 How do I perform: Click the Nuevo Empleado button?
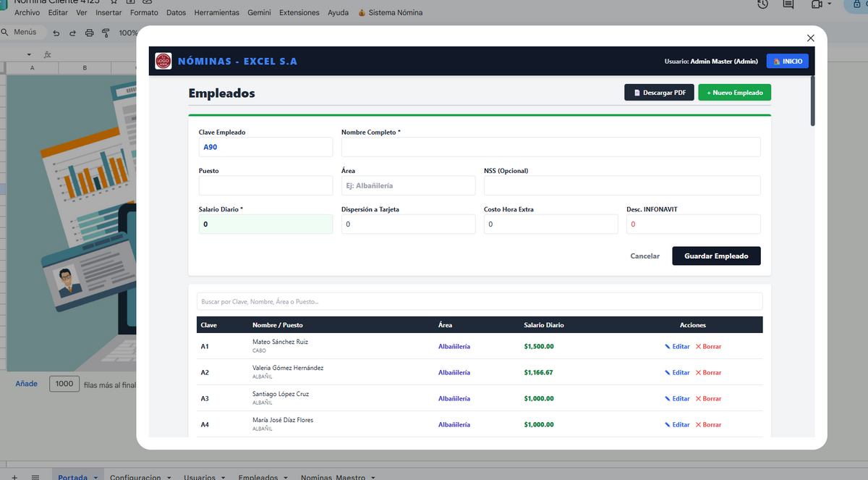[x=734, y=93]
